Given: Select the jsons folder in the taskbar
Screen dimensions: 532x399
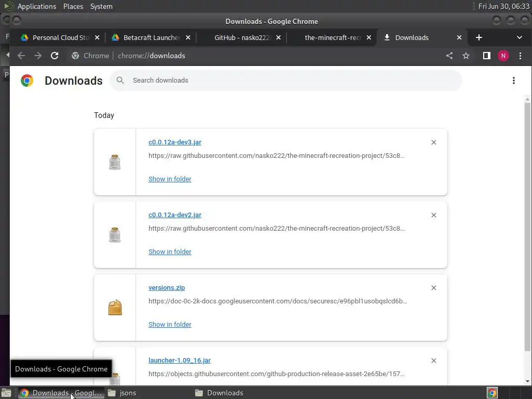Looking at the screenshot, I should point(148,393).
